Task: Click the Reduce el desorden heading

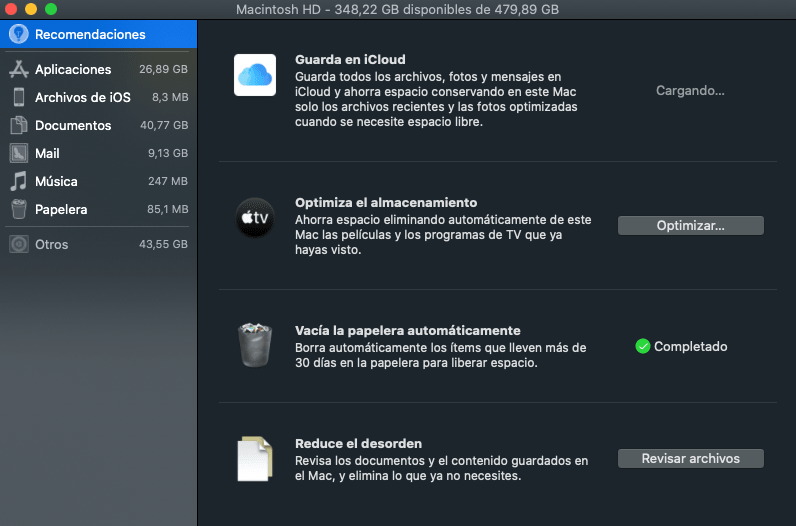Action: 358,443
